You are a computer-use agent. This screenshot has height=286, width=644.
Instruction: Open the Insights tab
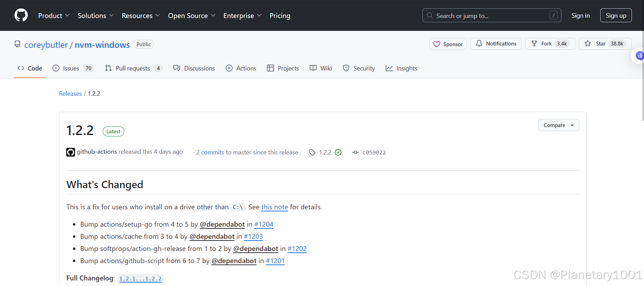click(x=402, y=68)
